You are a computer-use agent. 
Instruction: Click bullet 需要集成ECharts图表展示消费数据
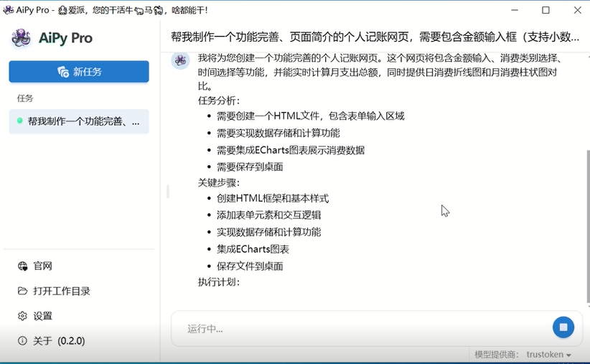(x=291, y=150)
